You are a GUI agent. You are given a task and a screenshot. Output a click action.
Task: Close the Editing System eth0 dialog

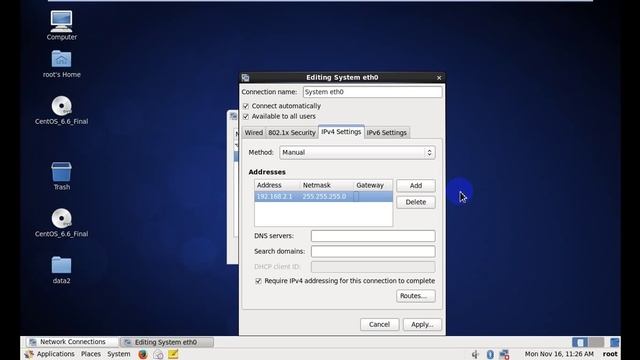439,78
